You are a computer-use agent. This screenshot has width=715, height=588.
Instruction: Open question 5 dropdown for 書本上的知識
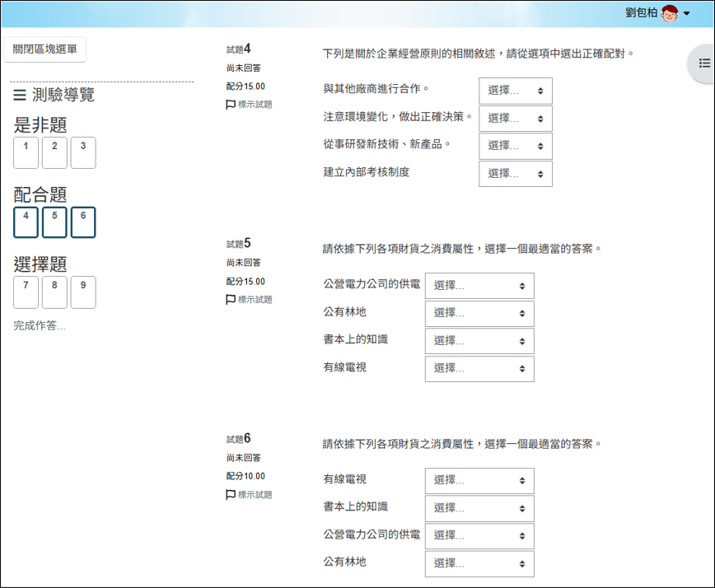479,341
